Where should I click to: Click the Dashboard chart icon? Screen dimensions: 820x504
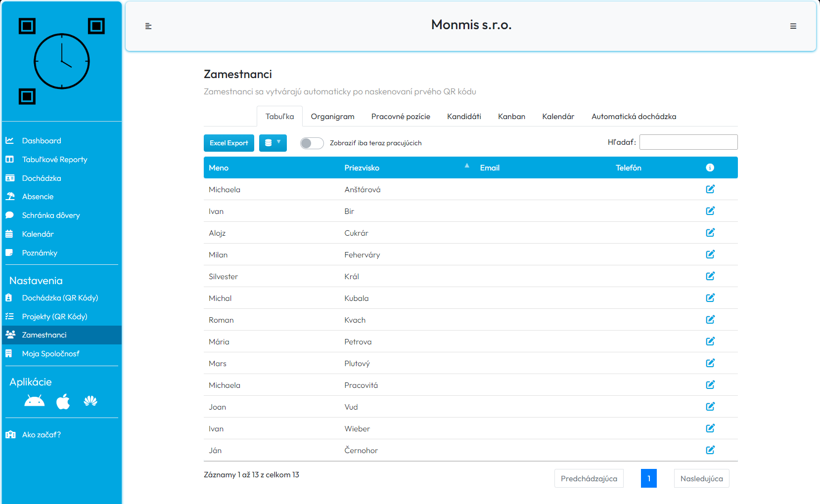click(9, 141)
